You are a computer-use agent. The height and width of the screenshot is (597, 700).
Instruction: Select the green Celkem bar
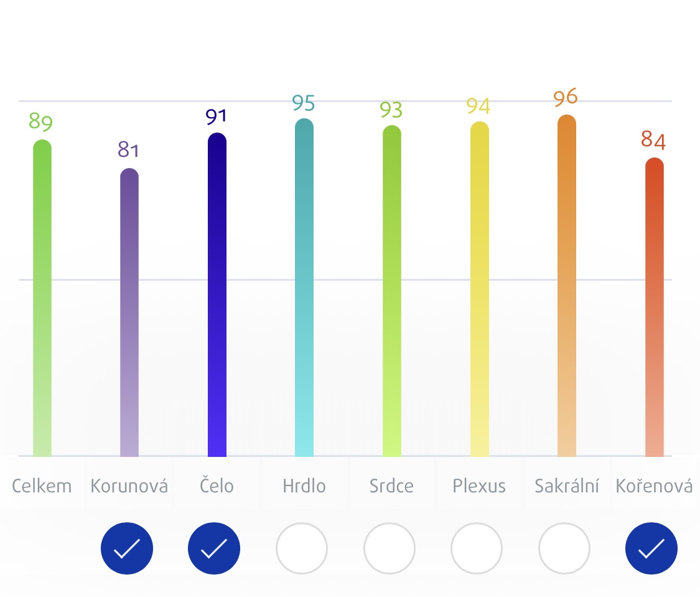pyautogui.click(x=42, y=298)
